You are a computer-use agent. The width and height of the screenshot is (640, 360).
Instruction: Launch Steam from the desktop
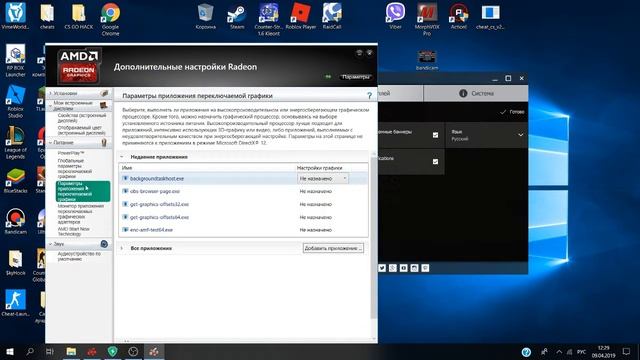237,16
